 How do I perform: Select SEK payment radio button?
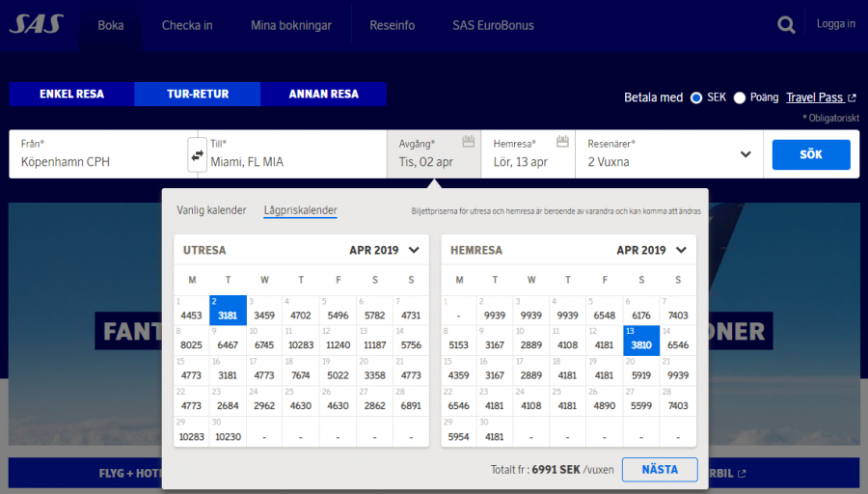tap(696, 97)
